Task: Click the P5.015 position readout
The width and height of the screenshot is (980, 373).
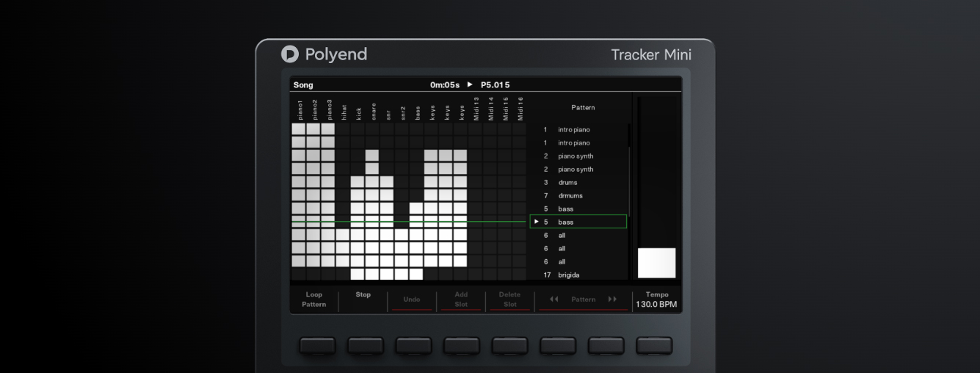Action: (x=496, y=85)
